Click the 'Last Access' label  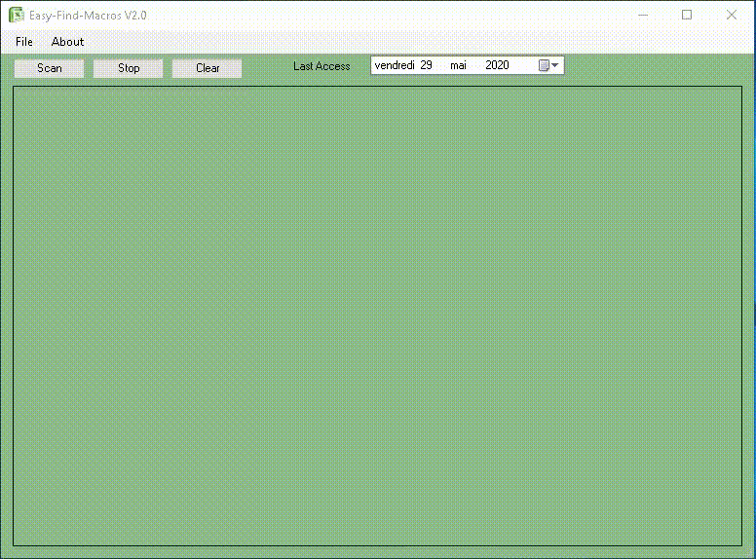[x=321, y=66]
